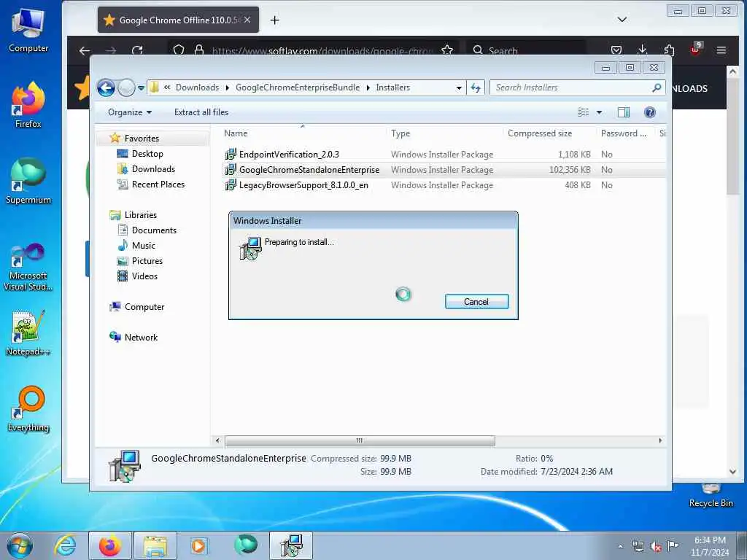Click the LegacyBrowserSupport installer file icon
747x560 pixels.
(231, 185)
